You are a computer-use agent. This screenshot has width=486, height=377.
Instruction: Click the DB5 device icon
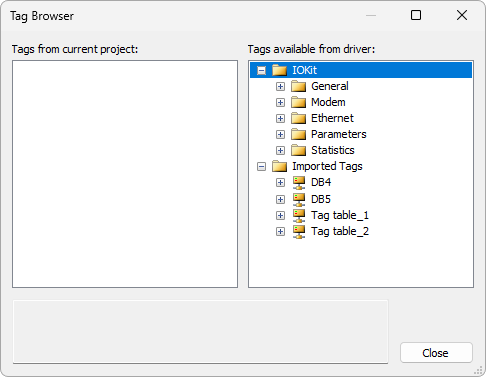click(299, 199)
